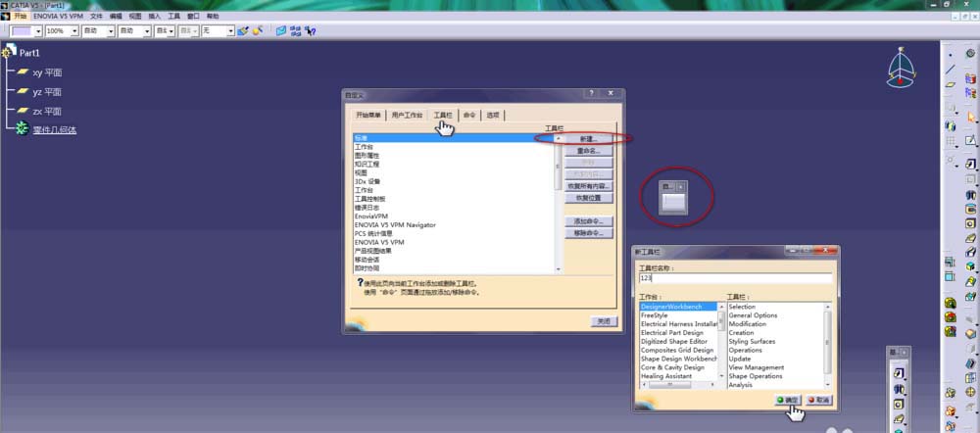Image resolution: width=980 pixels, height=433 pixels.
Task: Switch to the 用户工作台 tab
Action: point(408,115)
